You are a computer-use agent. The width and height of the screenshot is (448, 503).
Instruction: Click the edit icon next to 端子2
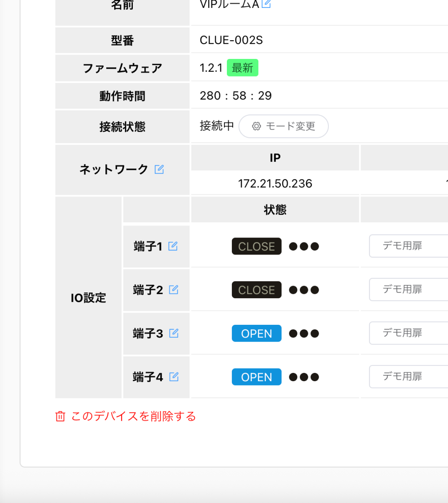point(174,290)
